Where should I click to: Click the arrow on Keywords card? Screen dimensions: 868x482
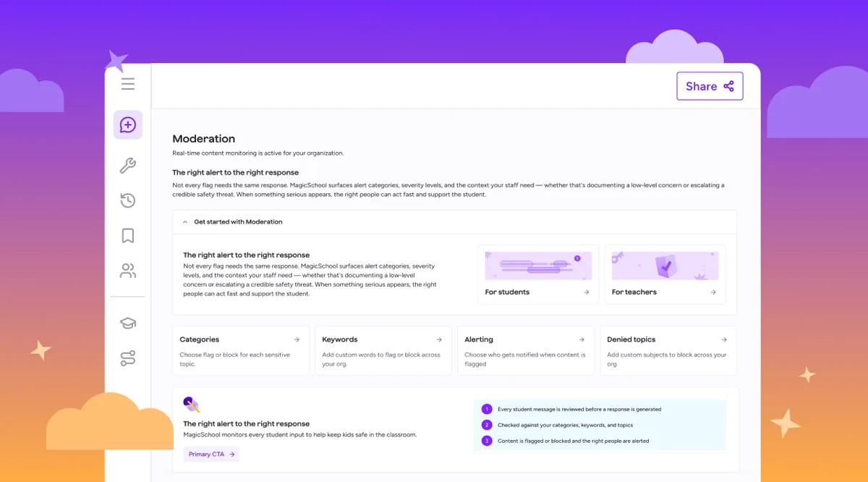pyautogui.click(x=439, y=339)
